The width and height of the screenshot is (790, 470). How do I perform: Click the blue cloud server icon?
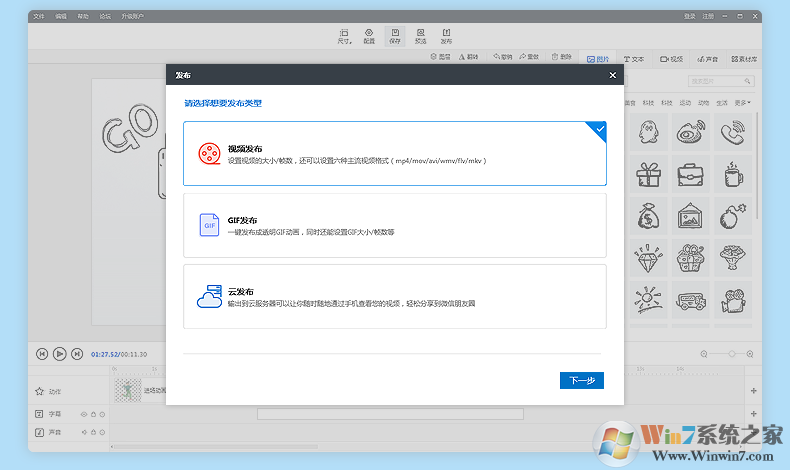coord(209,296)
